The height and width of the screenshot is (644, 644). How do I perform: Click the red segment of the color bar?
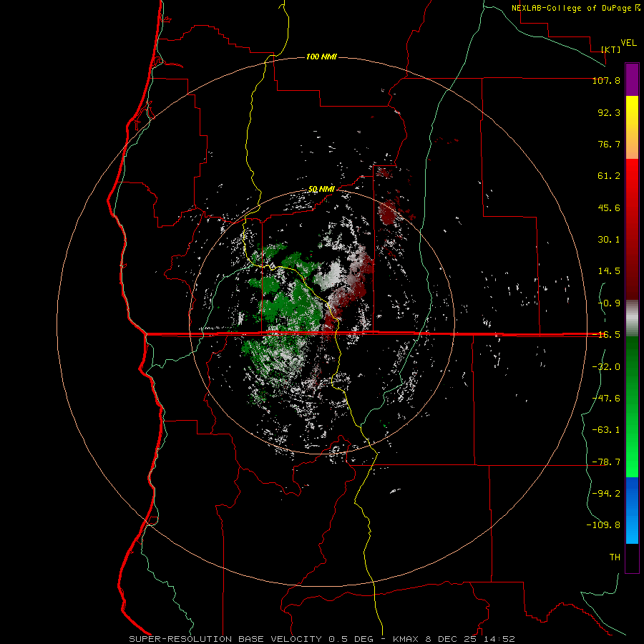[632, 229]
